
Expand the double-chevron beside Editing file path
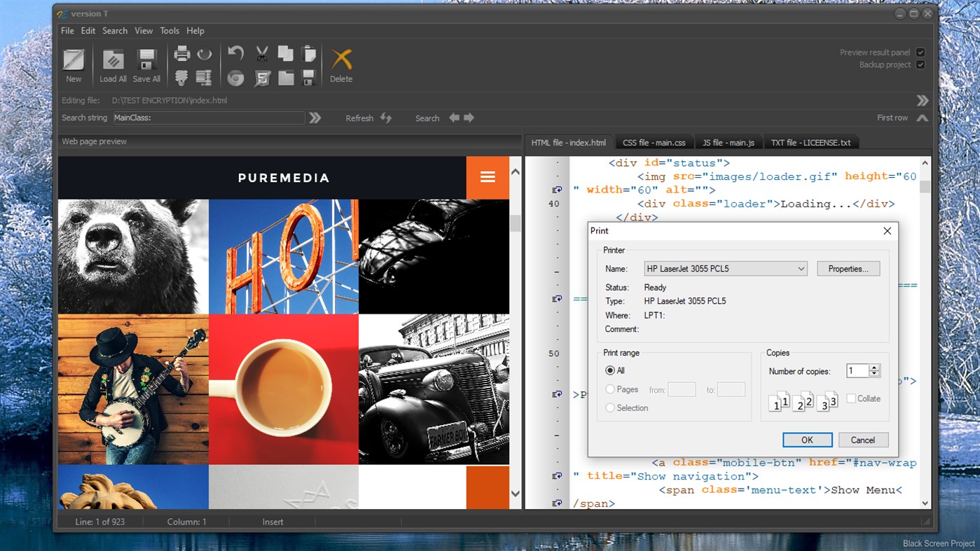click(x=923, y=101)
